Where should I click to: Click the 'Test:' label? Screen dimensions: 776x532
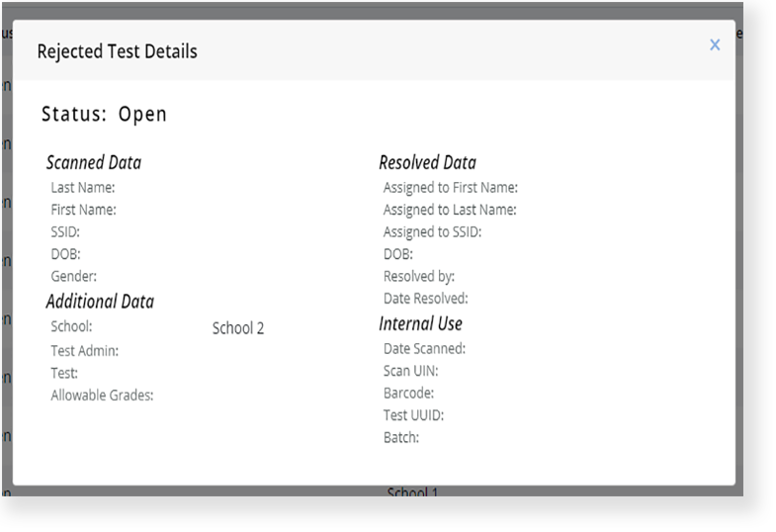coord(64,373)
